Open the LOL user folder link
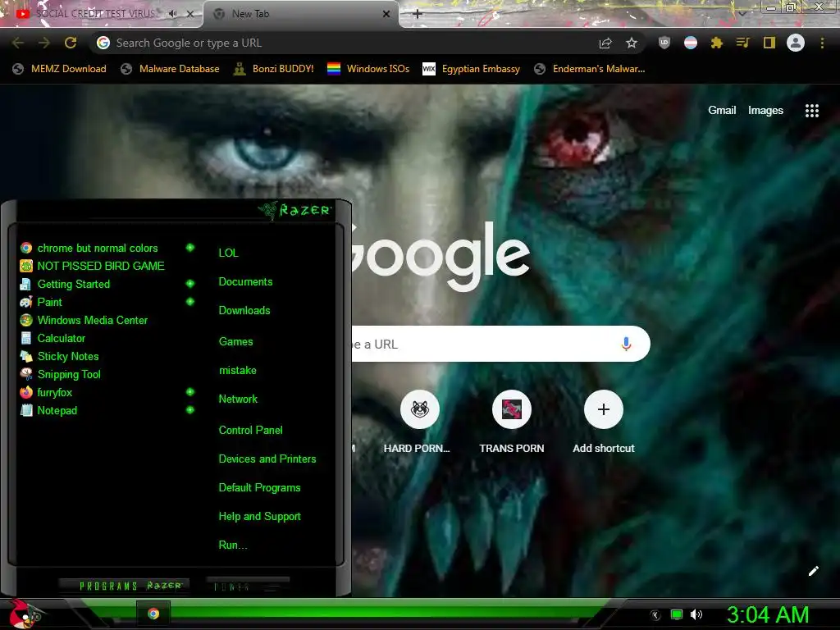The height and width of the screenshot is (630, 840). tap(228, 253)
